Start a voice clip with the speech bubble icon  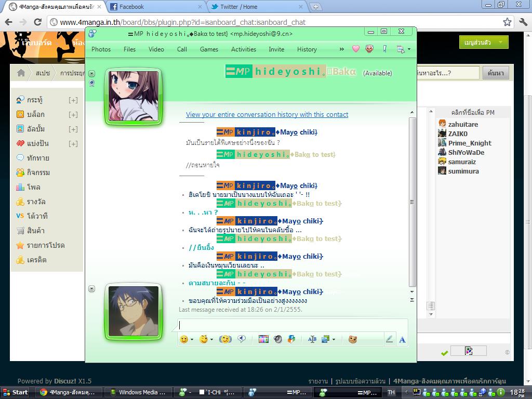point(242,339)
